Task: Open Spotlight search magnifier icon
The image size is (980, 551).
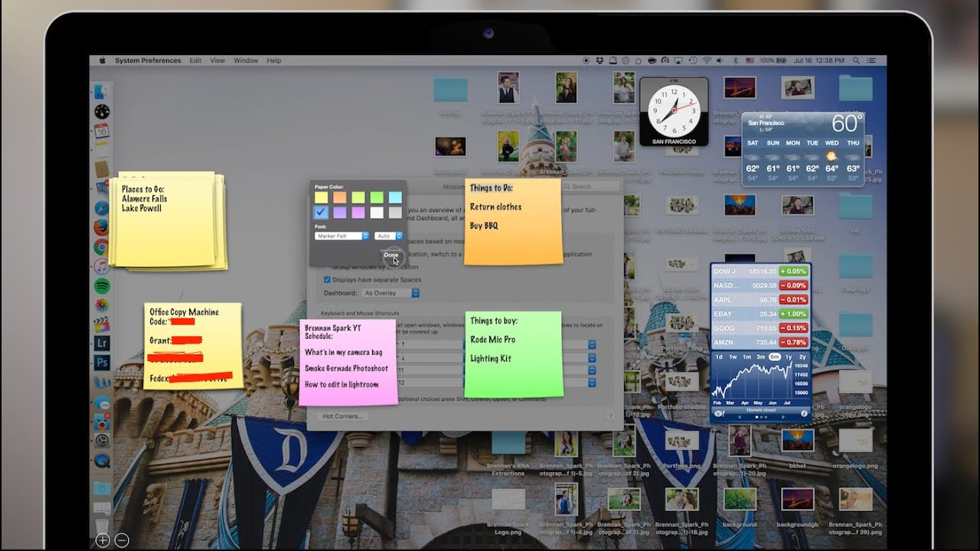Action: tap(856, 60)
